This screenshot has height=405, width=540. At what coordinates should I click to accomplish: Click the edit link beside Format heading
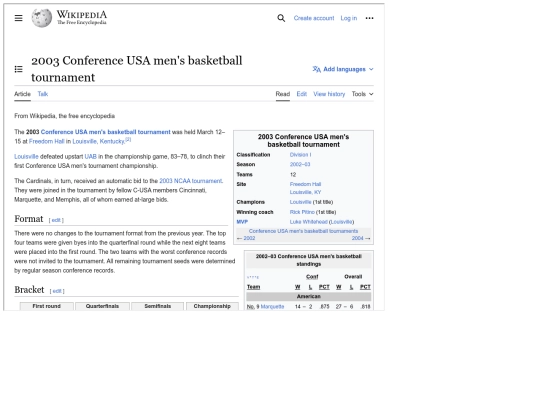[56, 220]
